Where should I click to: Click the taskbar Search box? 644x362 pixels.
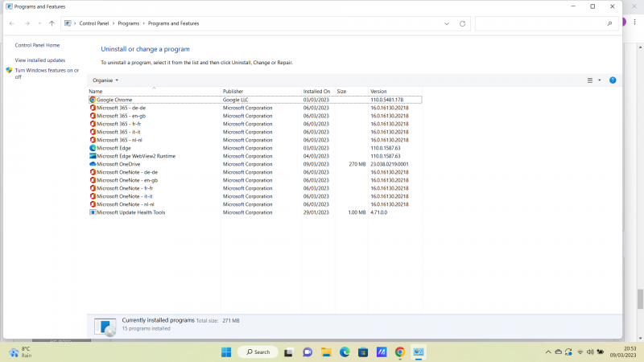[258, 352]
